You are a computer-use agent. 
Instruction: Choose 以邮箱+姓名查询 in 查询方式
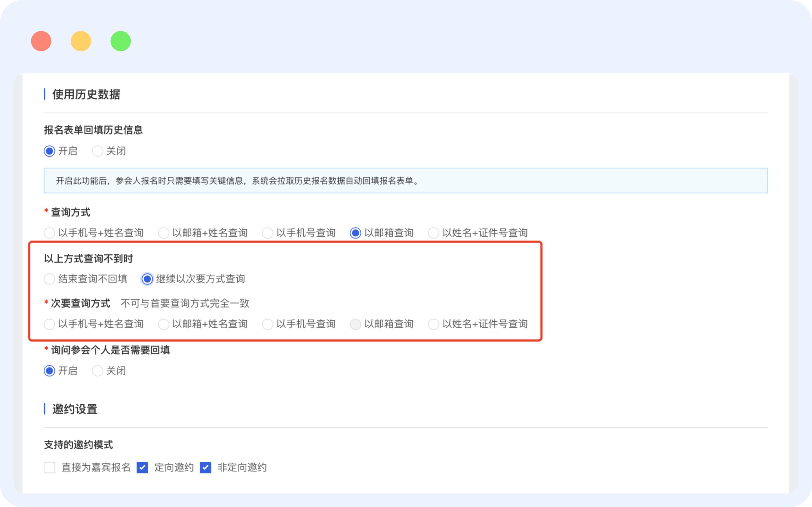164,233
